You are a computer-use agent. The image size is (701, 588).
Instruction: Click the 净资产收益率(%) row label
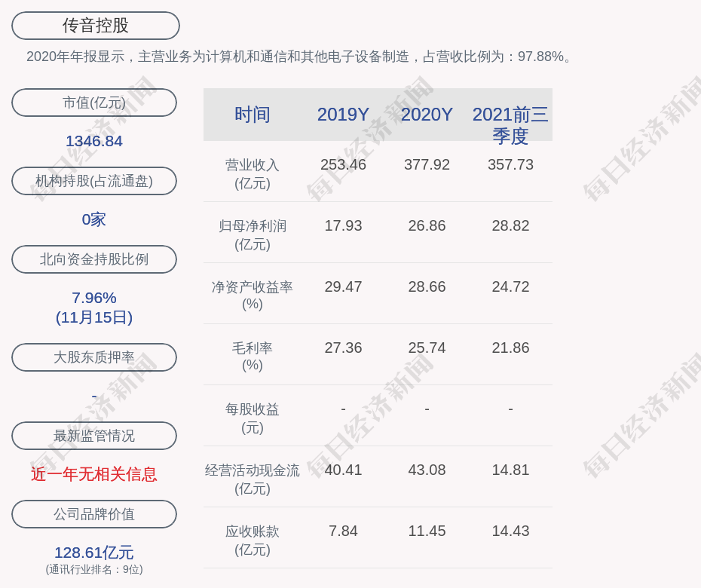pyautogui.click(x=253, y=296)
